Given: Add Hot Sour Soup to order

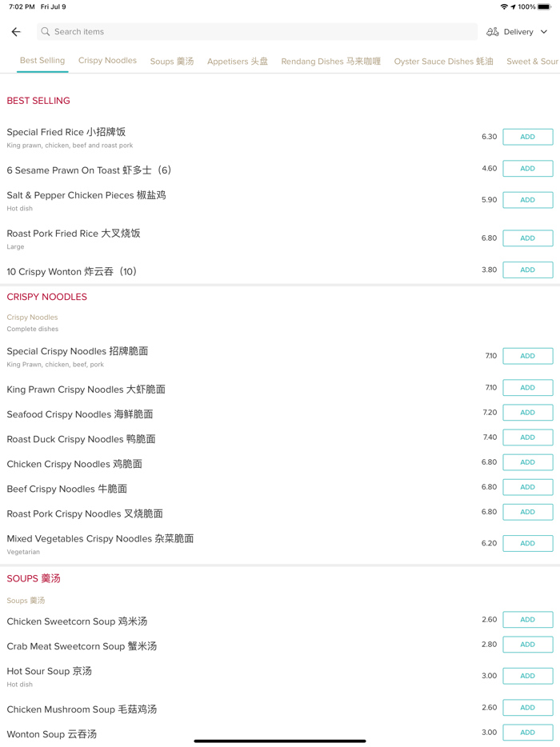Looking at the screenshot, I should (527, 676).
